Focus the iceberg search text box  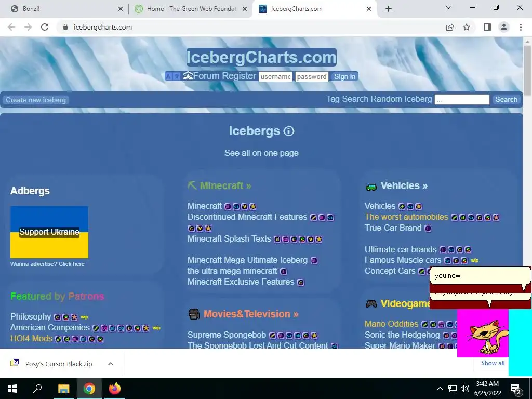pyautogui.click(x=462, y=99)
